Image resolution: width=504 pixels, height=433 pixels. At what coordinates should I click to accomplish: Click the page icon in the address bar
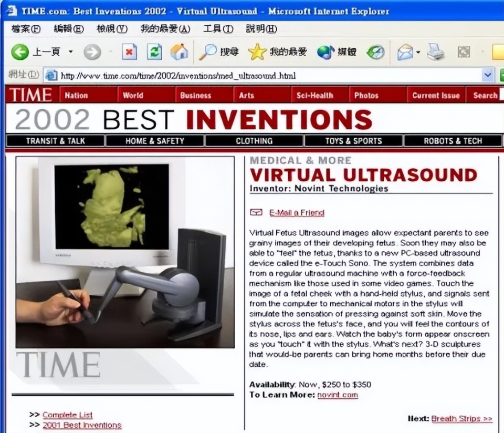[x=51, y=76]
